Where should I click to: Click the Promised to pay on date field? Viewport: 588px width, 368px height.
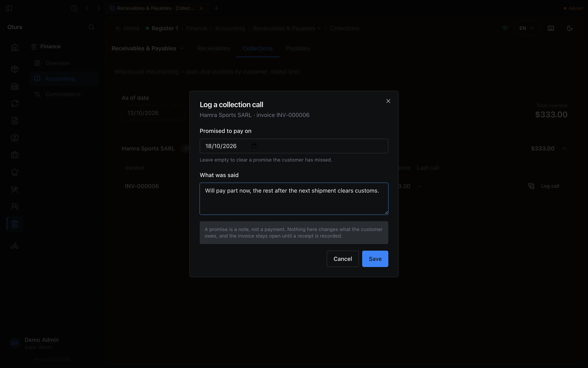click(x=294, y=146)
